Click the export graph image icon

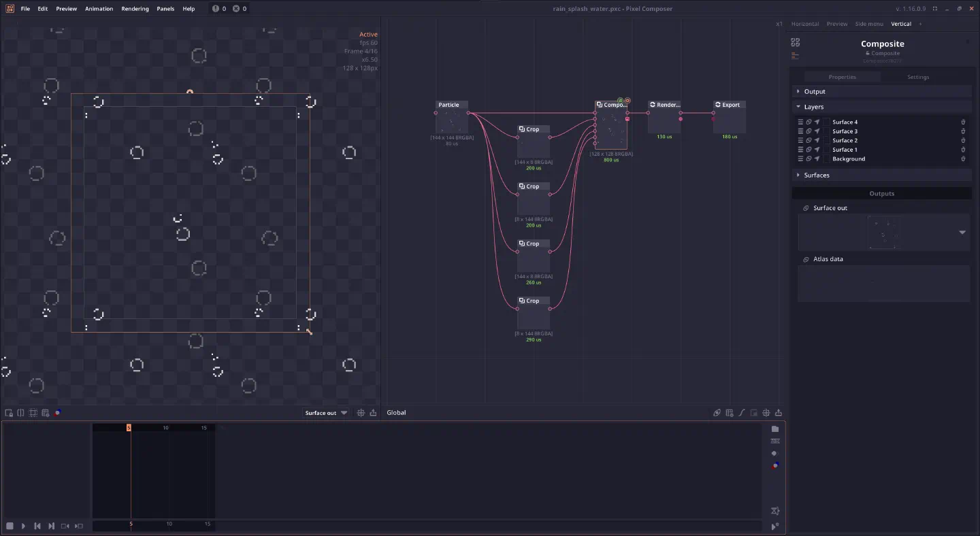coord(779,412)
